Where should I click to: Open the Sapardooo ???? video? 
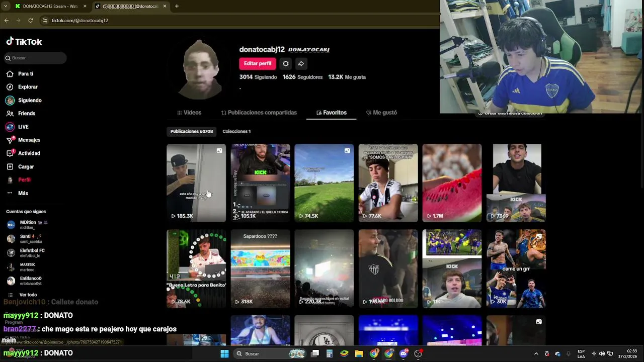[260, 268]
